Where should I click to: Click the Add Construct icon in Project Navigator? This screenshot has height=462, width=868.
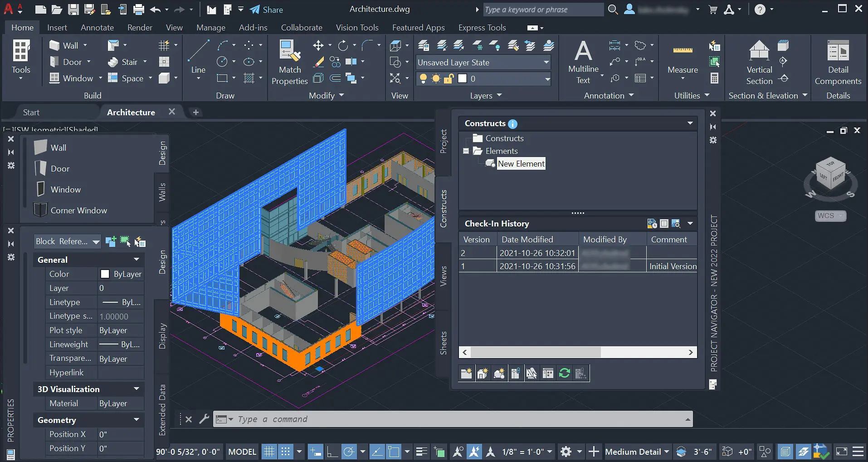coord(482,373)
